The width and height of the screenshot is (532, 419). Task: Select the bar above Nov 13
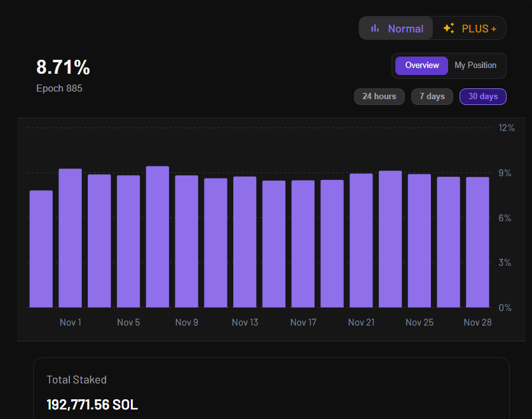[x=245, y=242]
